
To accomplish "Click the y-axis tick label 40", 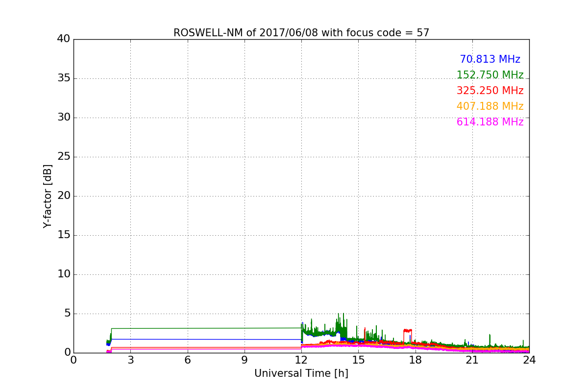I will (64, 39).
